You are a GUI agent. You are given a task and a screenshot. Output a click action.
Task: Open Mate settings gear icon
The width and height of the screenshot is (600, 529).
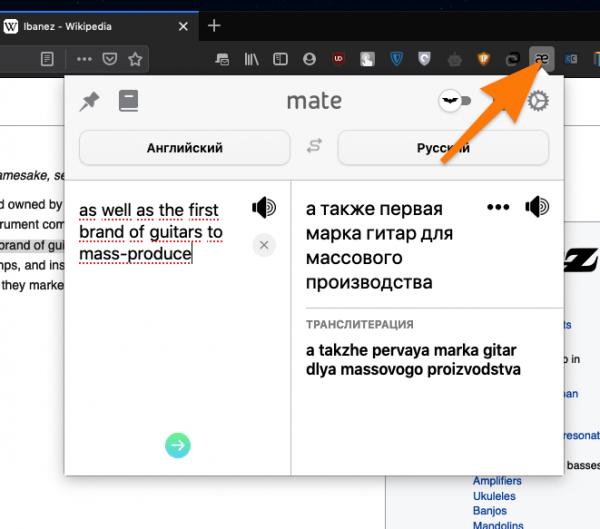click(538, 101)
